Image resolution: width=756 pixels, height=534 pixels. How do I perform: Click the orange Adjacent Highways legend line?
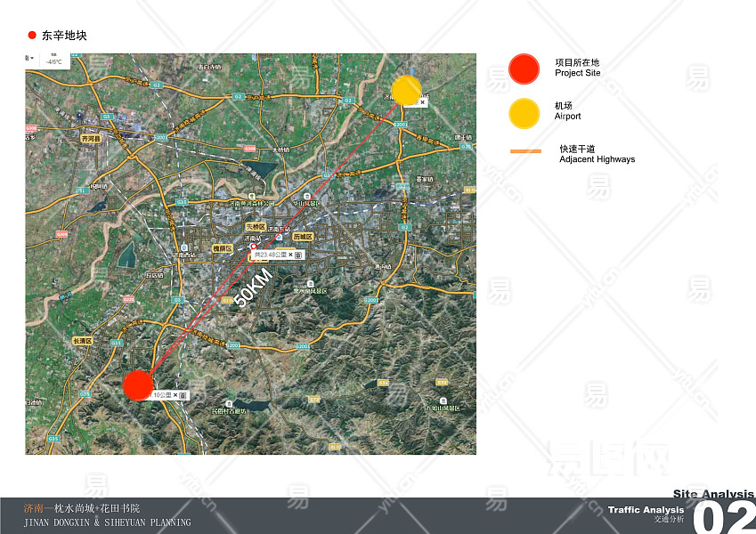coord(525,152)
